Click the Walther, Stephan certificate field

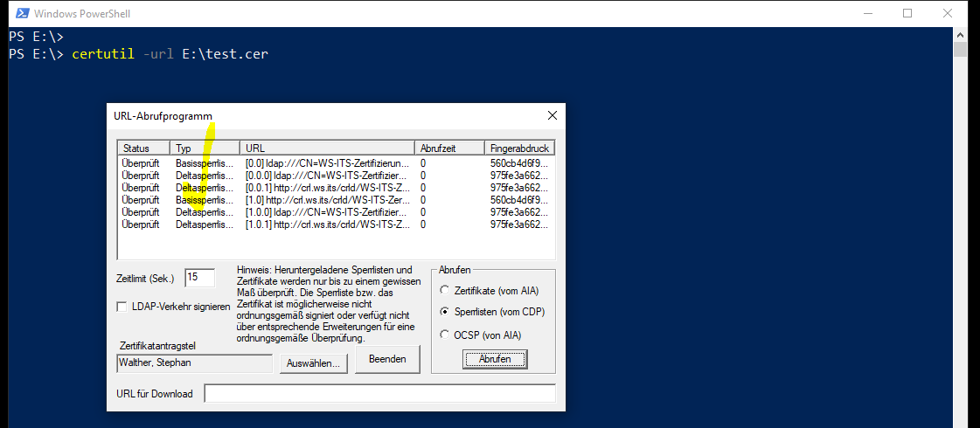pos(194,363)
